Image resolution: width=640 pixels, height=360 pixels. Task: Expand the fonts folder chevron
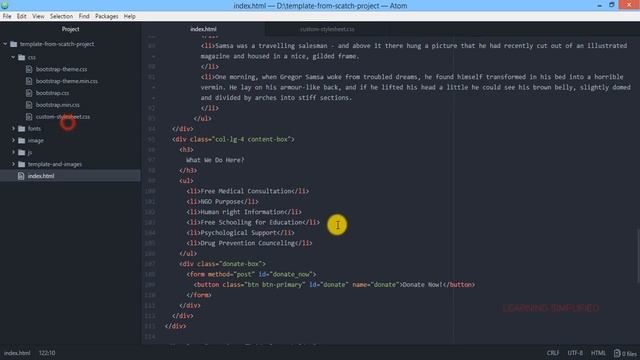(13, 129)
